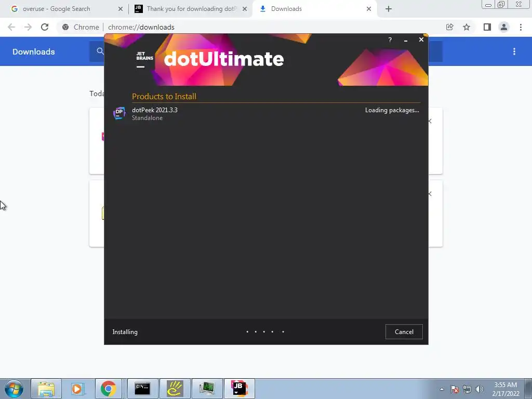Viewport: 532px width, 399px height.
Task: Switch to Thank you for downloading tab
Action: pos(192,9)
